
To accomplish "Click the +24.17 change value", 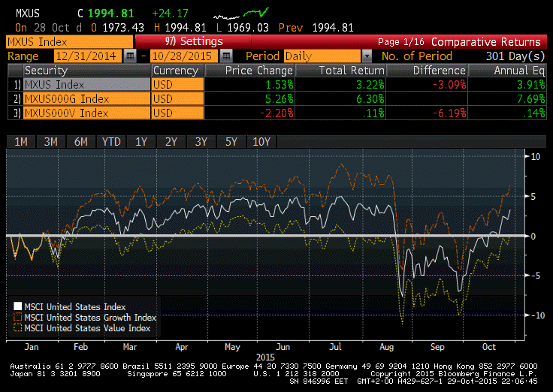I will tap(171, 14).
